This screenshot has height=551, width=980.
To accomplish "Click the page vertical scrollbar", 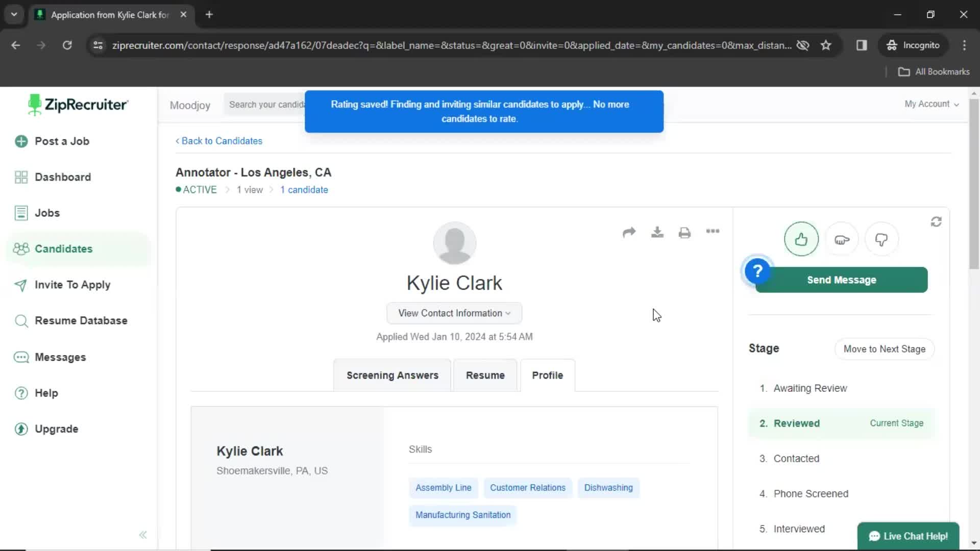I will [x=974, y=184].
